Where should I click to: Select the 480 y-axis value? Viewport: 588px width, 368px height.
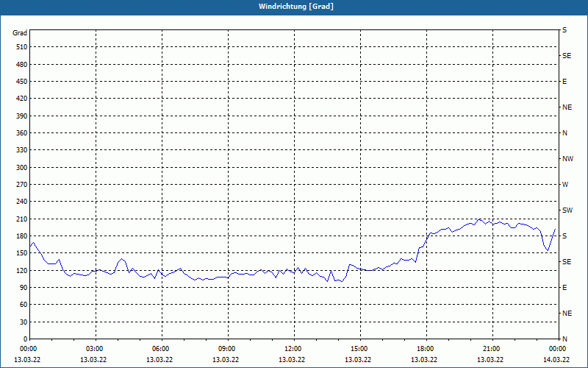22,65
